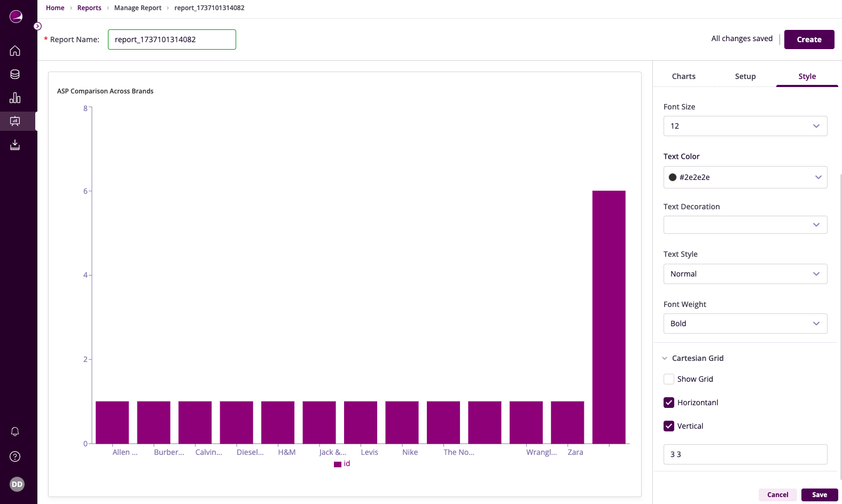
Task: Open the Text Style dropdown
Action: pyautogui.click(x=745, y=274)
